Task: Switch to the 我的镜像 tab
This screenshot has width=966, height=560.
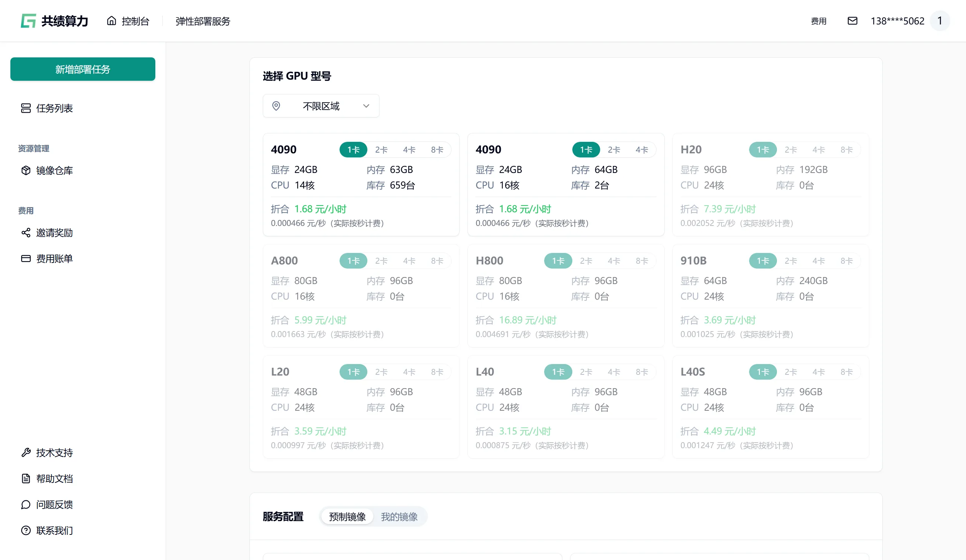Action: (399, 516)
